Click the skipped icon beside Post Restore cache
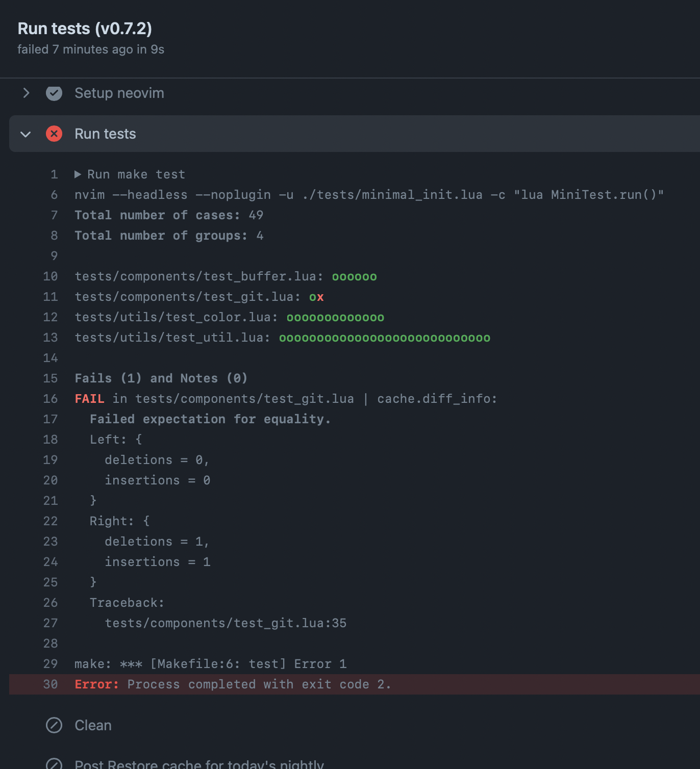The height and width of the screenshot is (769, 700). (x=54, y=764)
